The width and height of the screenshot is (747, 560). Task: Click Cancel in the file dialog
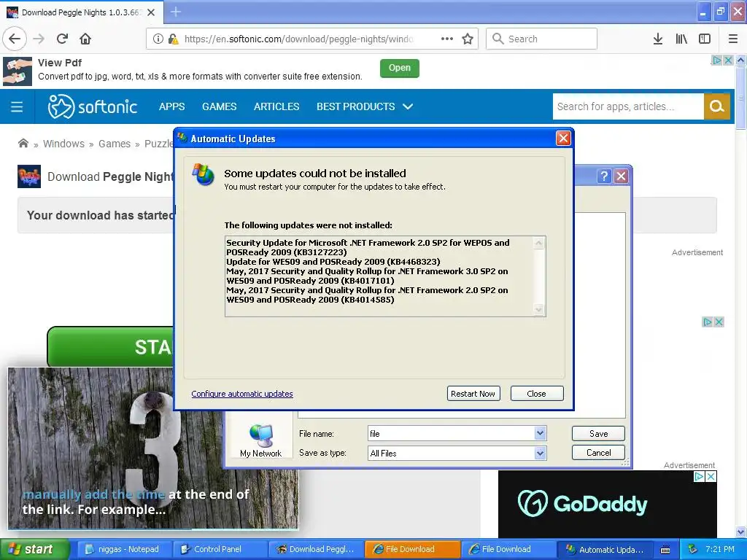(598, 452)
